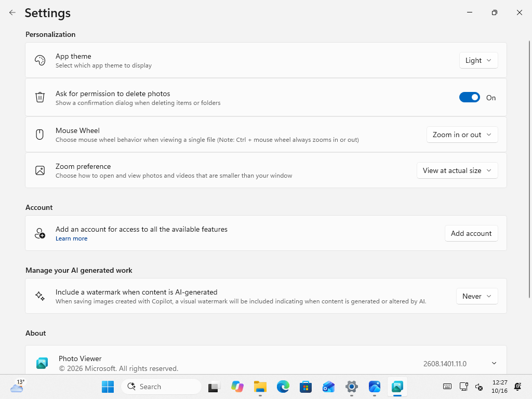
Task: Turn off Ask for permission to delete photos
Action: [470, 97]
